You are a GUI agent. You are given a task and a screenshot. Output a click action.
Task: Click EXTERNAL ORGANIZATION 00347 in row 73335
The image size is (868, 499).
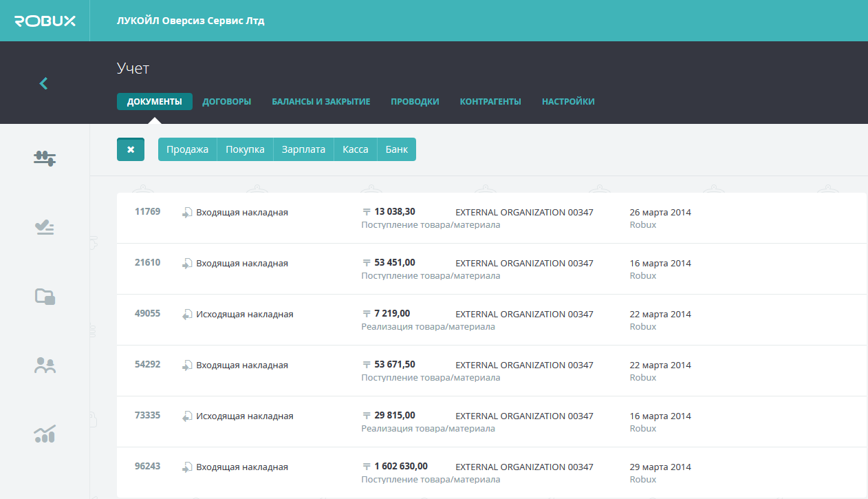(525, 416)
